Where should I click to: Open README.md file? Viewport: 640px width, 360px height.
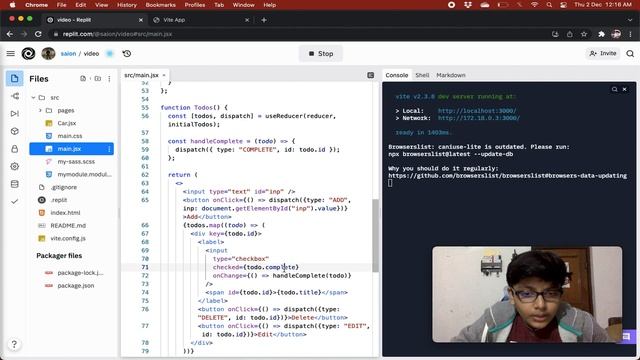pos(68,225)
